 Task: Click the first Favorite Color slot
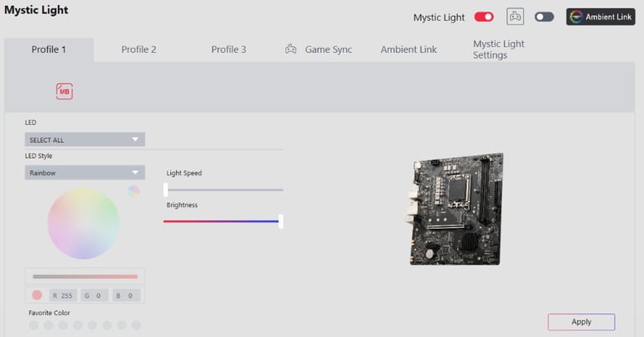(34, 325)
